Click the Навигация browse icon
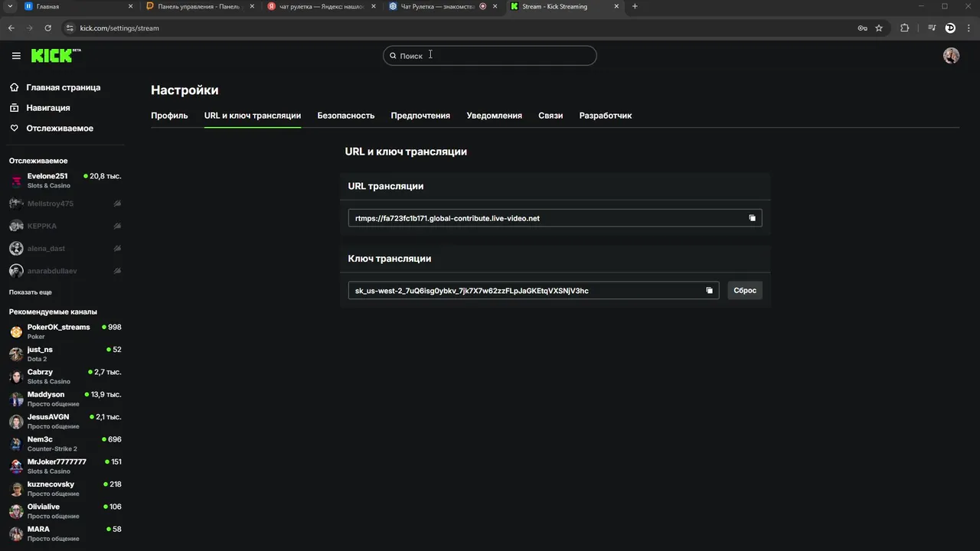 15,108
